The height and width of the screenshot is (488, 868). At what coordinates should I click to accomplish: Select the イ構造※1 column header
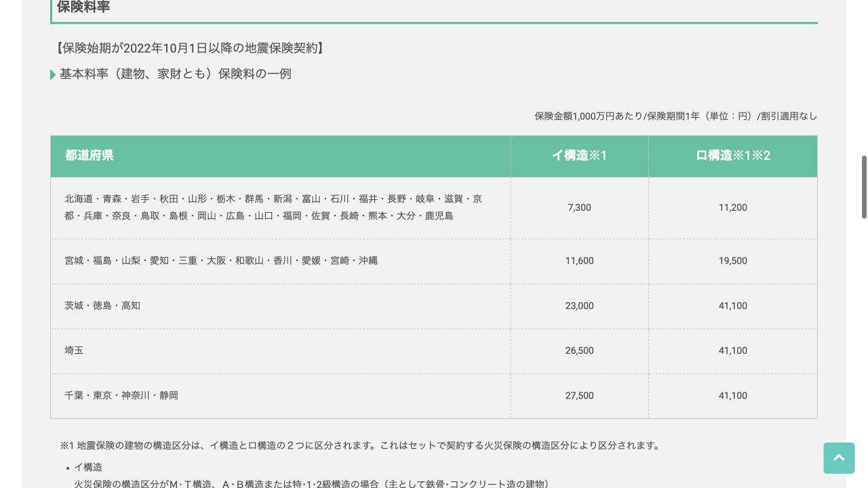coord(579,155)
